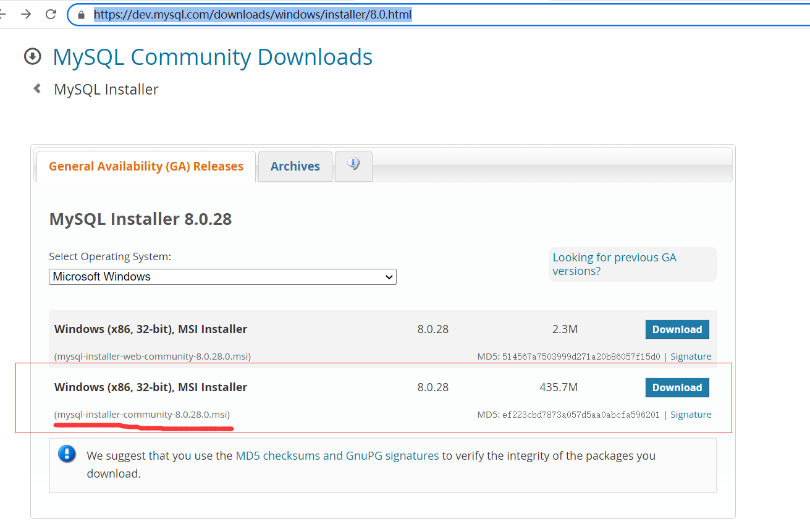Click the mysql-installer-community-8.0.28.0.msi filename
810x532 pixels.
tap(142, 415)
